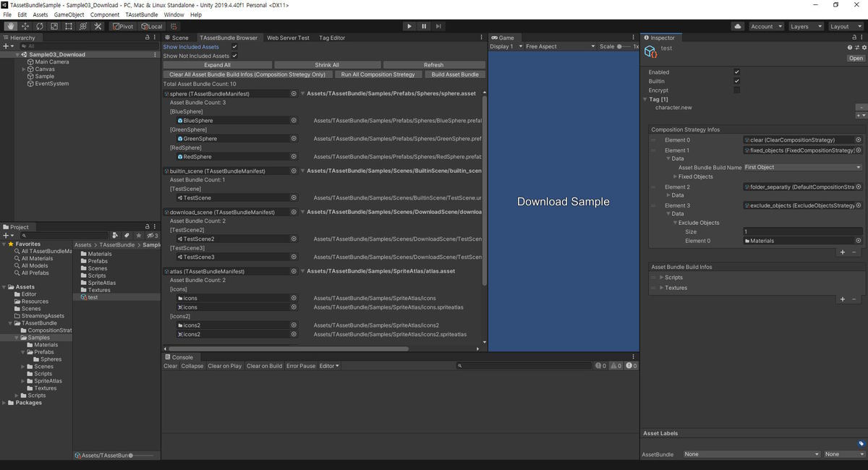Image resolution: width=868 pixels, height=470 pixels.
Task: Open the Display 1 dropdown
Action: click(506, 46)
